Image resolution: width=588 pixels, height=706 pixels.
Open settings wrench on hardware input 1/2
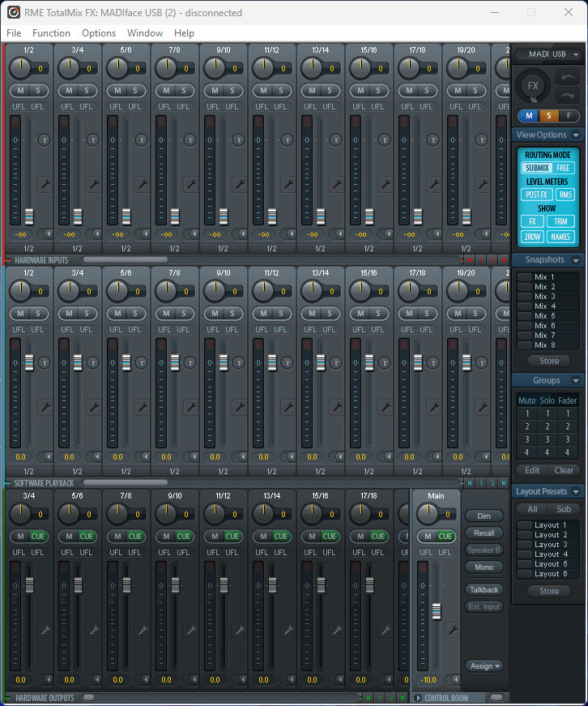point(45,184)
